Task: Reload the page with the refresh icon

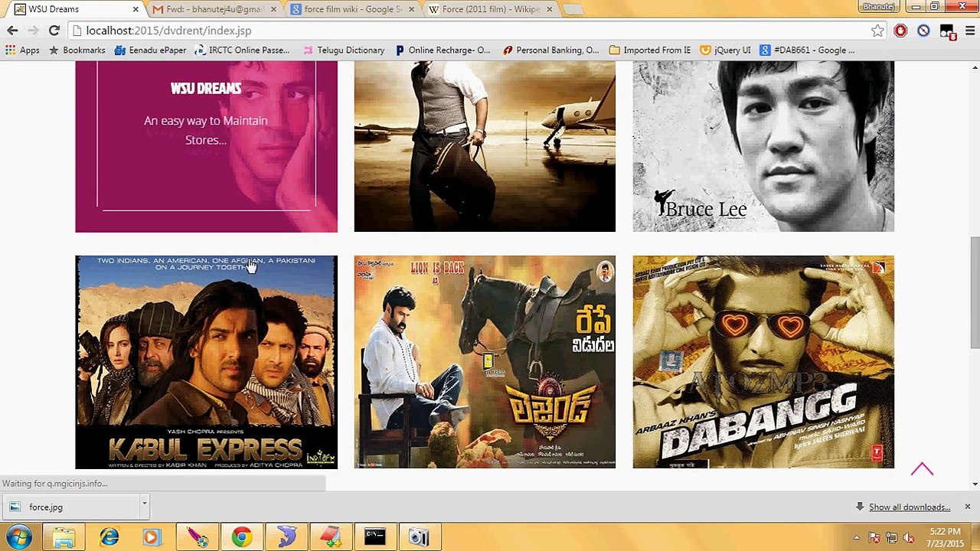Action: [x=54, y=31]
